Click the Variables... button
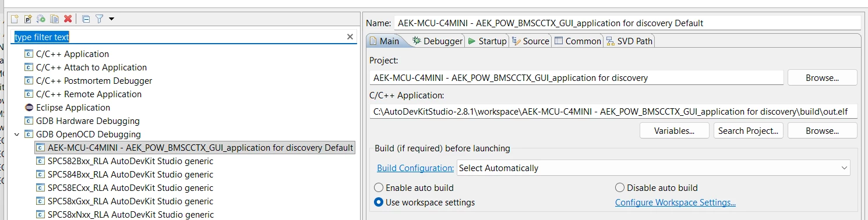This screenshot has height=220, width=868. (674, 131)
